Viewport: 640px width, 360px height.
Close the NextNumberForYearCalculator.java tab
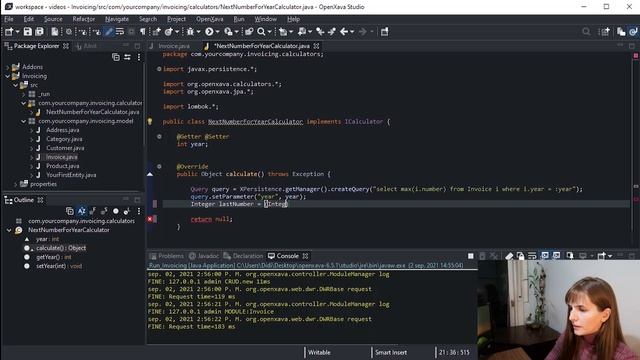click(x=316, y=46)
